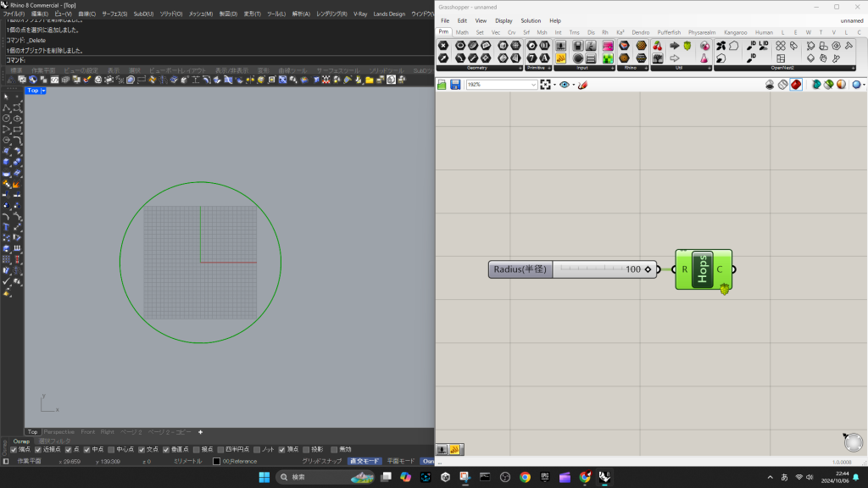Viewport: 868px width, 488px height.
Task: Open the Grasshopper file folder icon
Action: [x=442, y=85]
